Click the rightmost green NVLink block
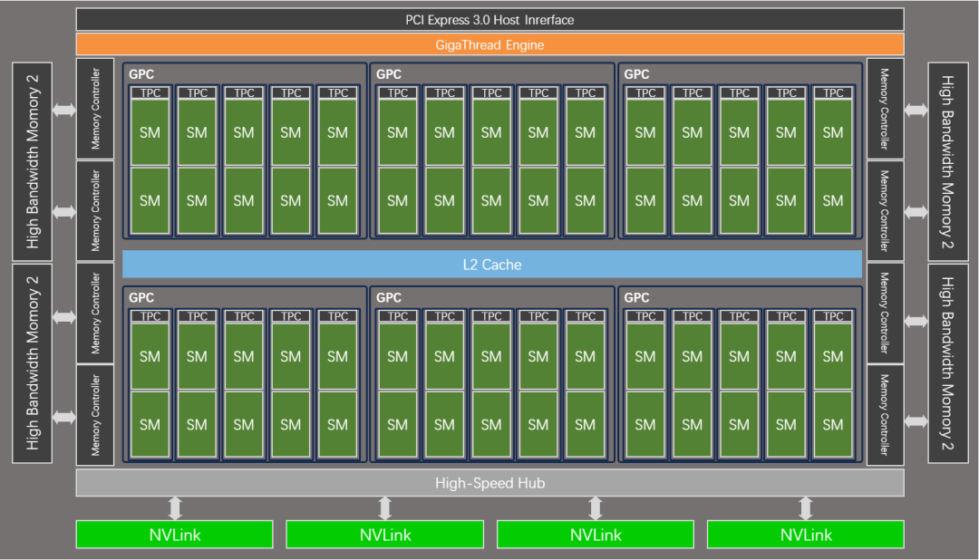 pos(806,535)
